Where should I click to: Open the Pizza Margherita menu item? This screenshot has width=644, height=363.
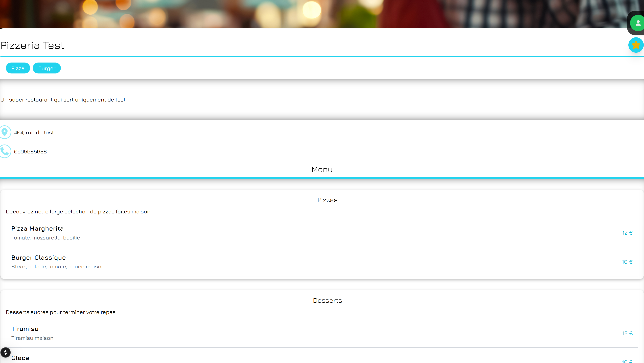pyautogui.click(x=37, y=229)
